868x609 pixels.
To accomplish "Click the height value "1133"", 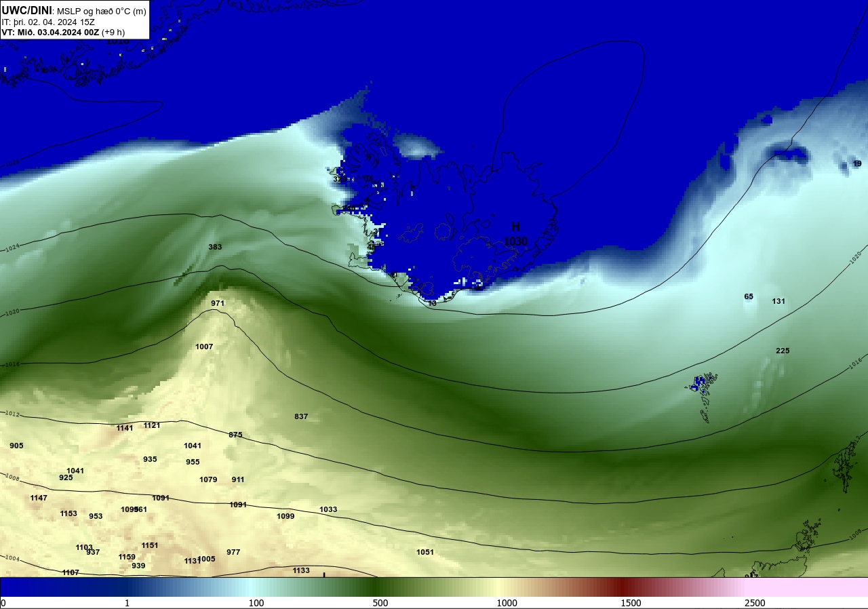I will coord(301,570).
